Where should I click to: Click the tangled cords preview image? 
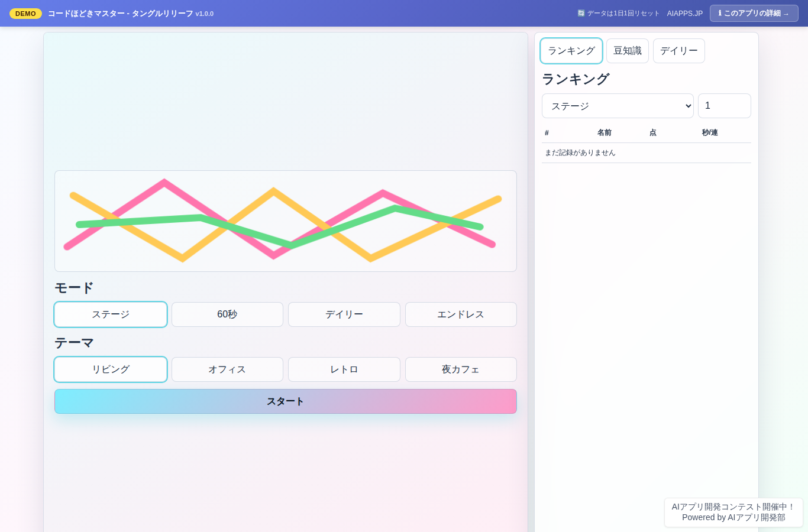tap(286, 221)
